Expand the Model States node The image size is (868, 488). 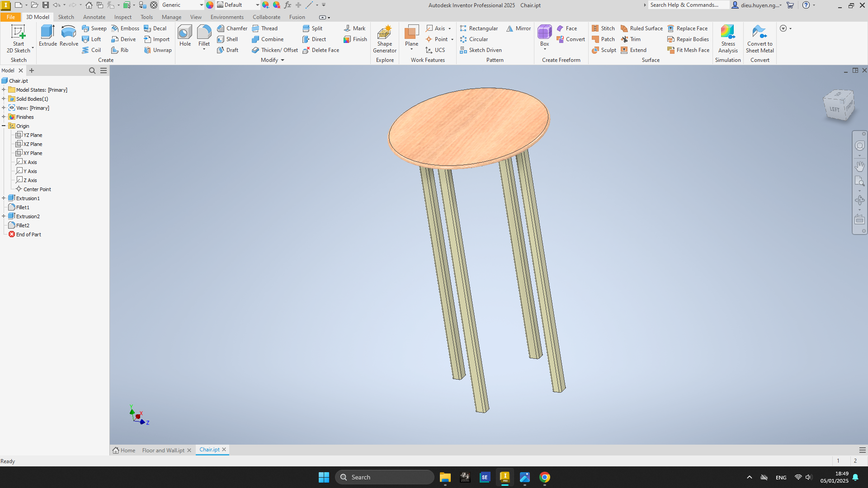pyautogui.click(x=4, y=90)
